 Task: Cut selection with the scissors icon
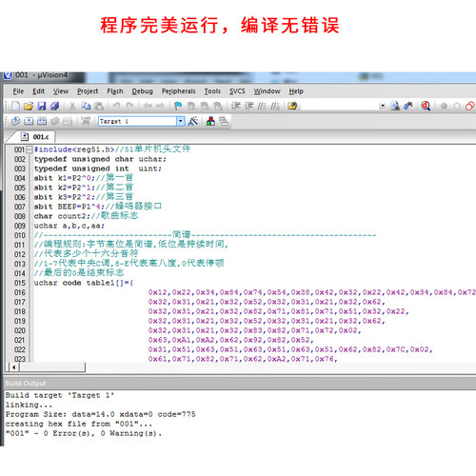72,106
